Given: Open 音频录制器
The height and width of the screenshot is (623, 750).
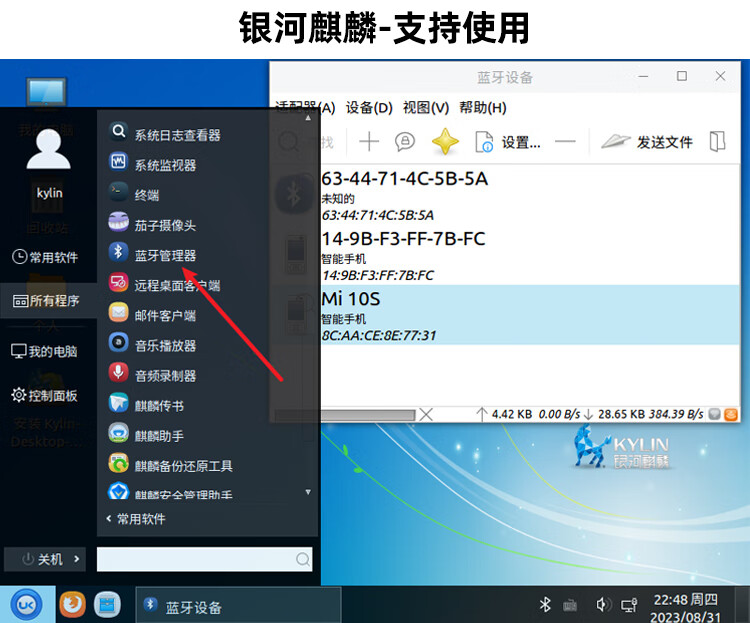Looking at the screenshot, I should [x=153, y=375].
